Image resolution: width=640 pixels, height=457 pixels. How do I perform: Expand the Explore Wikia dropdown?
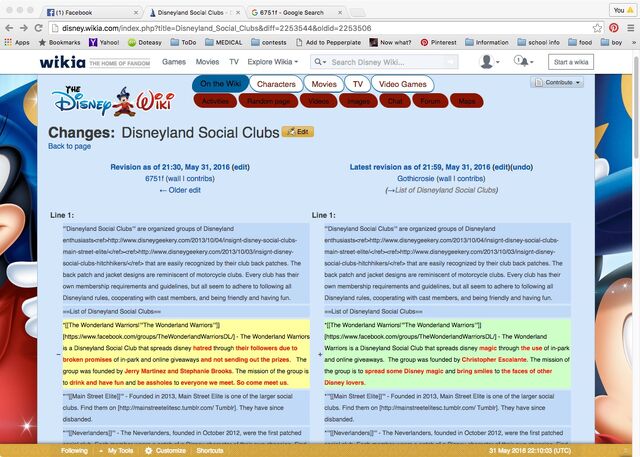[x=273, y=62]
